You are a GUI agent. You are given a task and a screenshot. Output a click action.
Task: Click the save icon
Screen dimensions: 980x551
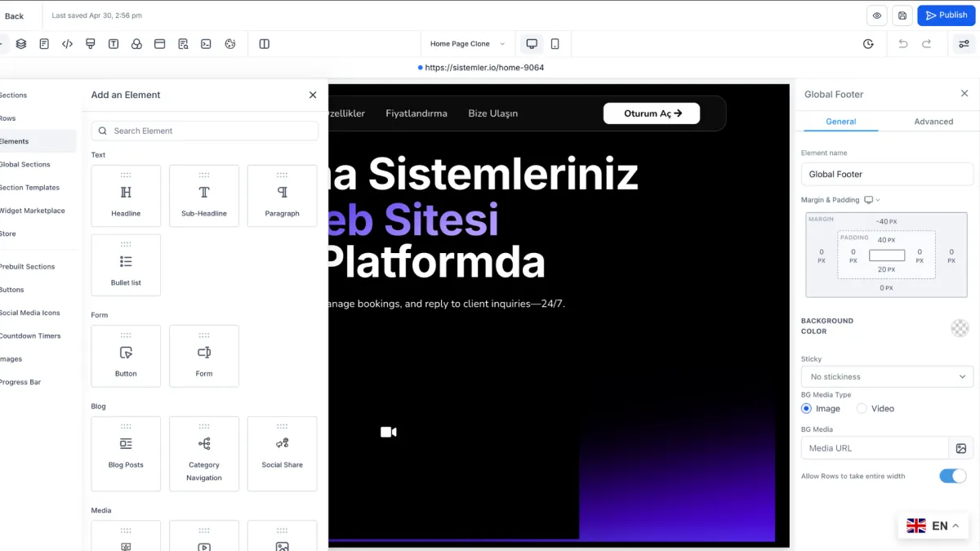coord(902,16)
